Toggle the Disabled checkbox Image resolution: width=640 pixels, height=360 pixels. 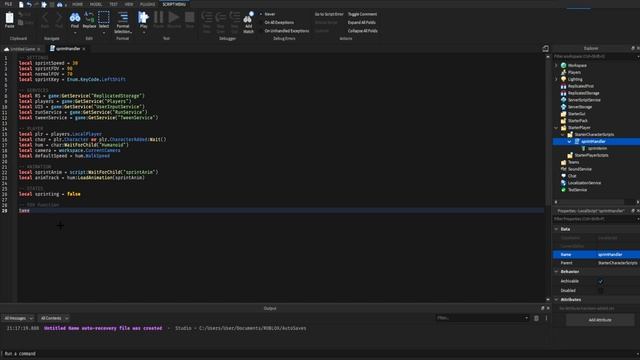(600, 291)
